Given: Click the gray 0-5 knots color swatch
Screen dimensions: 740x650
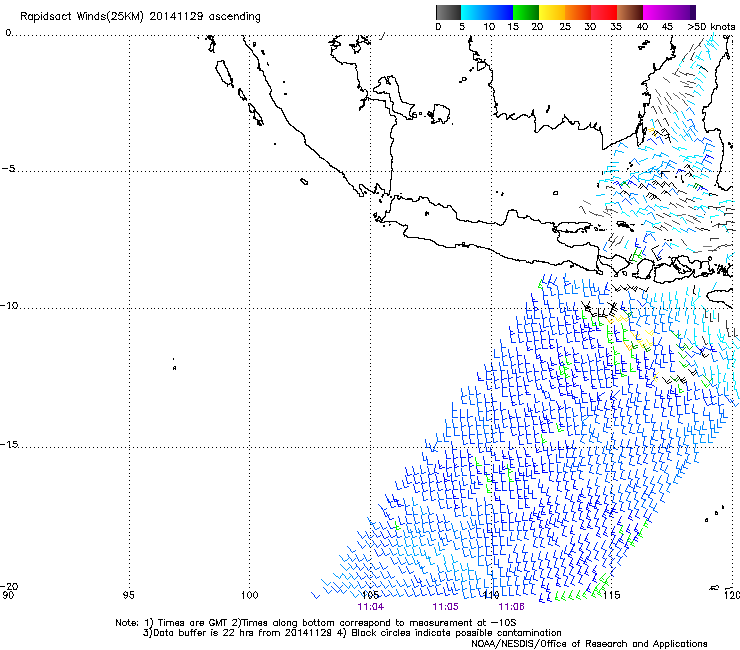Looking at the screenshot, I should [x=448, y=12].
